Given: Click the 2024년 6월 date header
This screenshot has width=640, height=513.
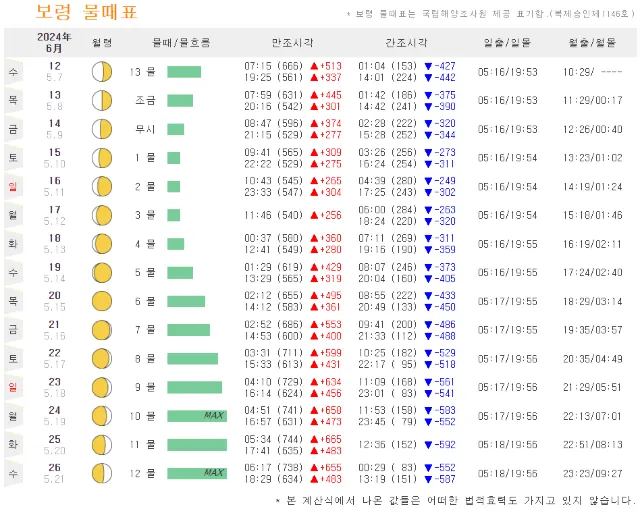Looking at the screenshot, I should 54,42.
